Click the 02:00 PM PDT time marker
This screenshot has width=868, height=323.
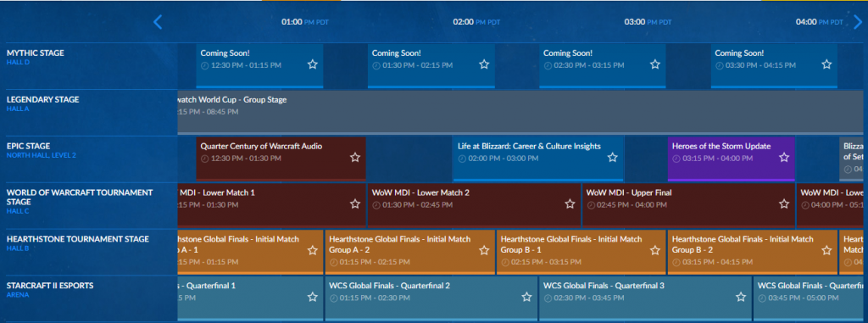[476, 22]
